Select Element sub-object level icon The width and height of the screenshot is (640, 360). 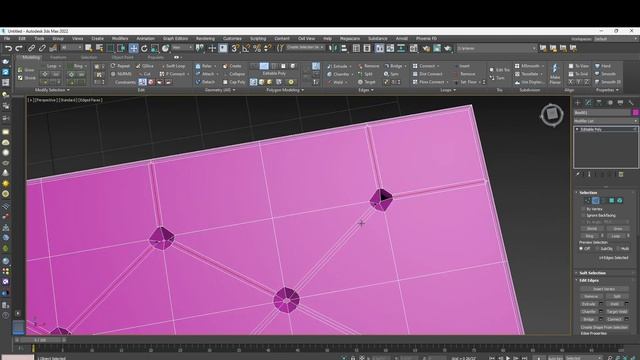coord(620,200)
